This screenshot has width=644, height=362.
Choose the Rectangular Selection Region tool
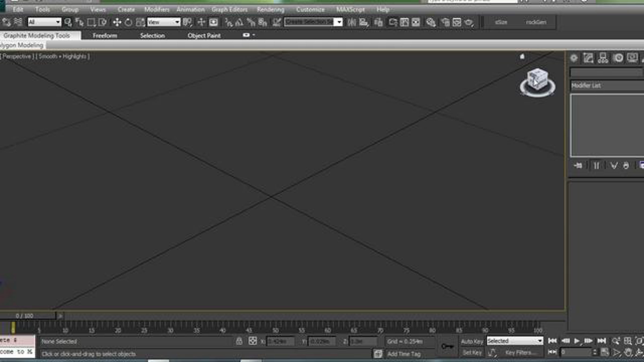tap(91, 22)
